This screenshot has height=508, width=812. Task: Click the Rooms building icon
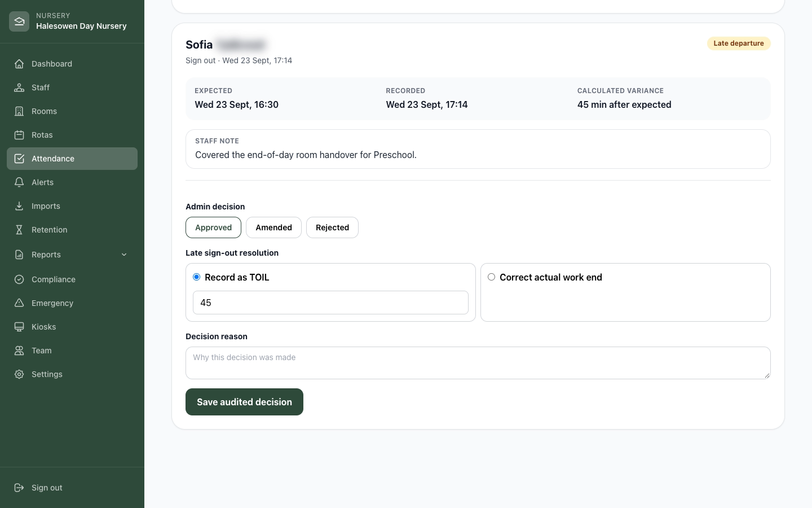[x=19, y=111]
